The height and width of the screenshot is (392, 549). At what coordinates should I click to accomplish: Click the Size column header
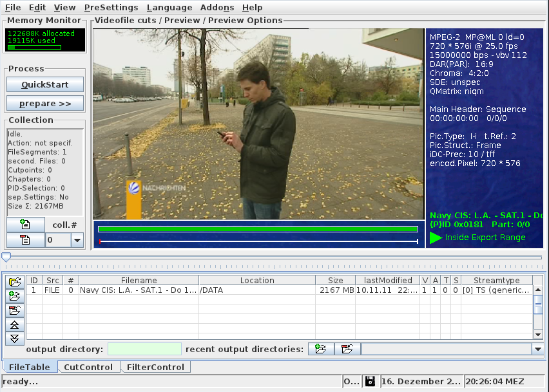pos(336,281)
